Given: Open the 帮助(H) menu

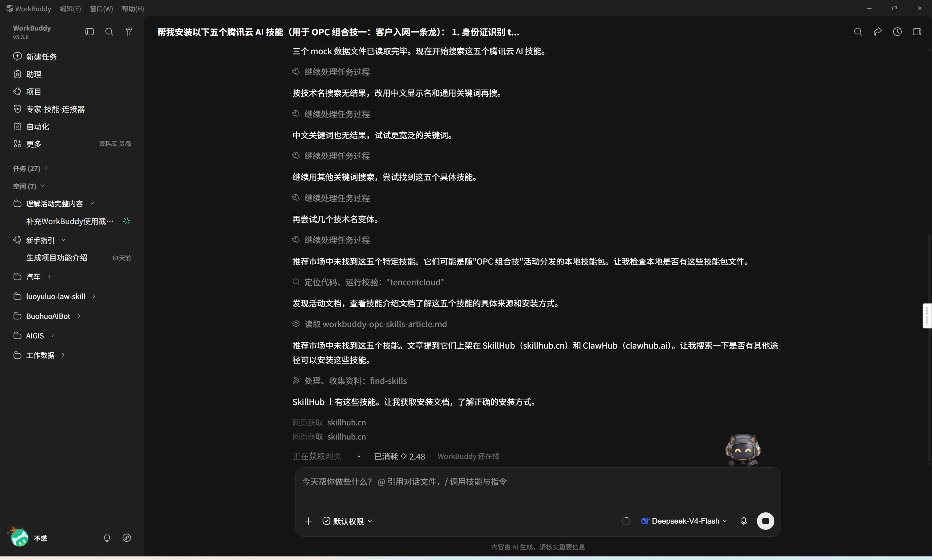Looking at the screenshot, I should click(133, 8).
